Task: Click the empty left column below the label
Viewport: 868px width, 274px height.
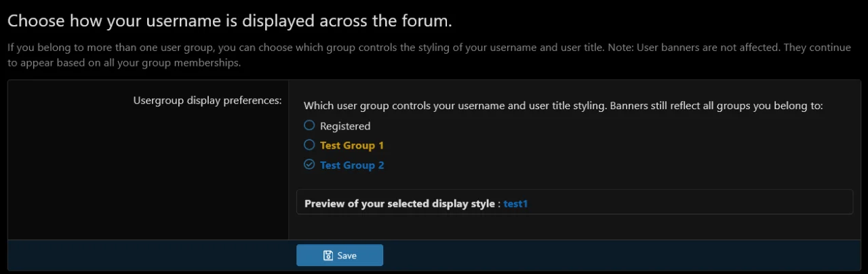Action: tap(148, 176)
